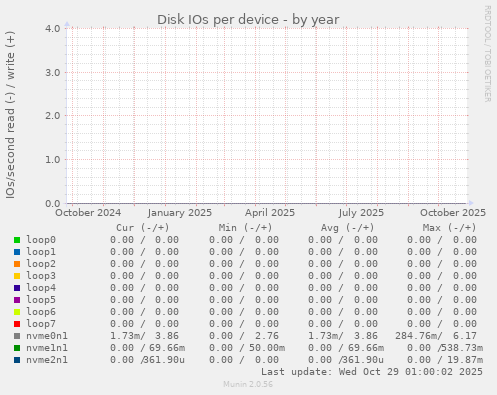Click the January 2025 axis label

[x=180, y=213]
